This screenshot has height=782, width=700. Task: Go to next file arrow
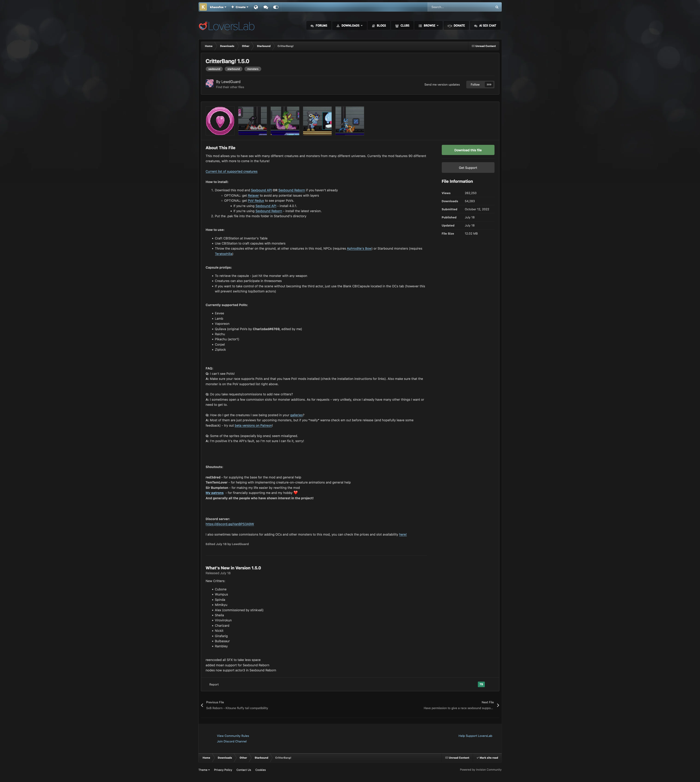click(x=498, y=705)
